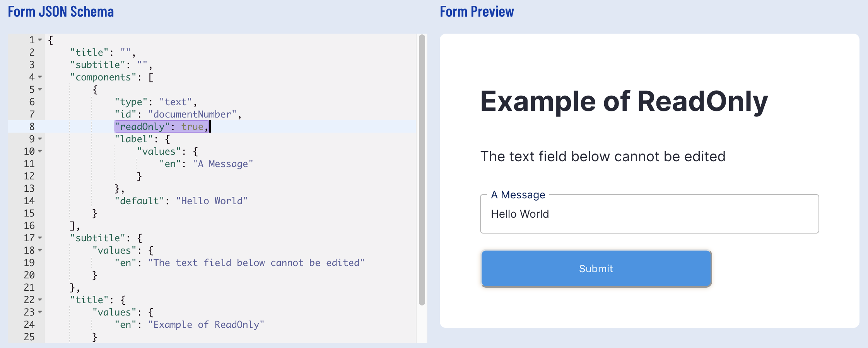The width and height of the screenshot is (868, 348).
Task: Place cursor on the "documentNumber" id value
Action: (x=192, y=114)
